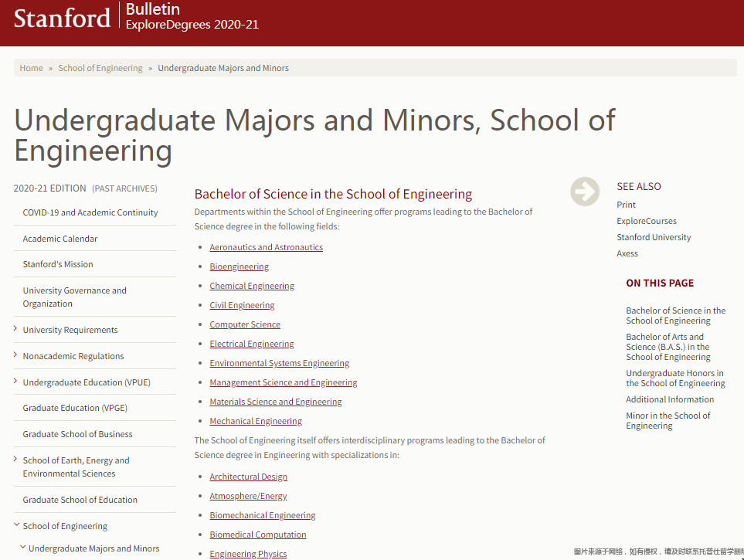Open the Past Archives link
The width and height of the screenshot is (744, 560).
[124, 188]
